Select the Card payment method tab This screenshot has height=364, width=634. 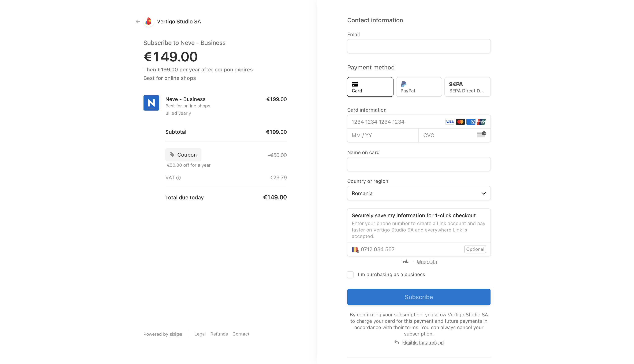(370, 87)
